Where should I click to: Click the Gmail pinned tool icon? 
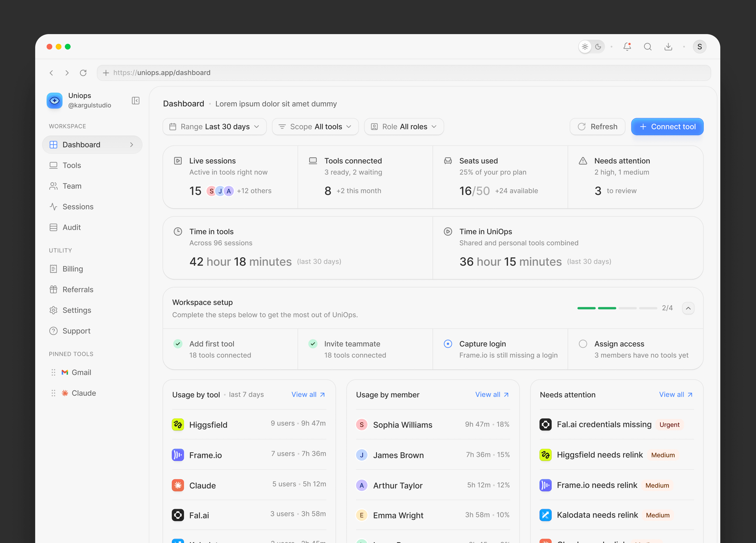click(x=65, y=372)
